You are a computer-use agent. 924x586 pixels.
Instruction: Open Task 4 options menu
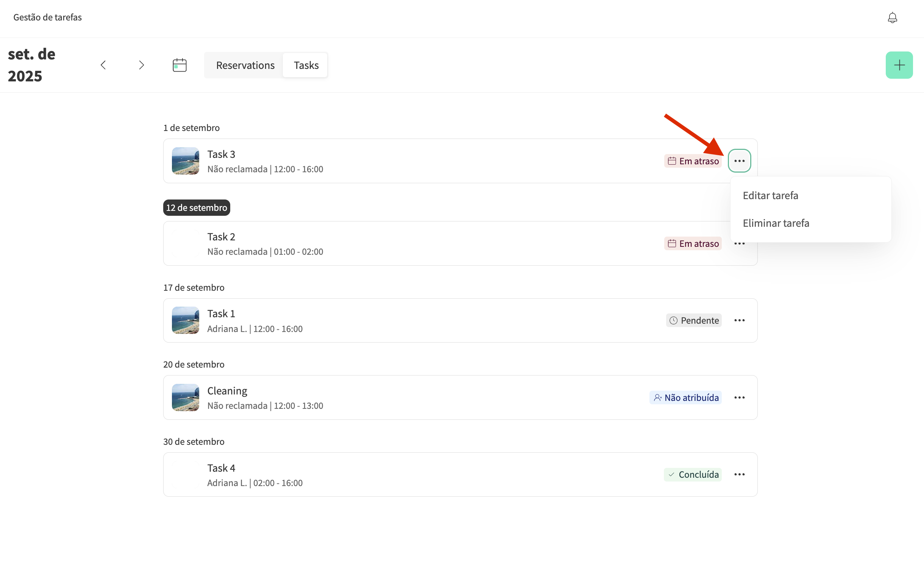pos(739,475)
